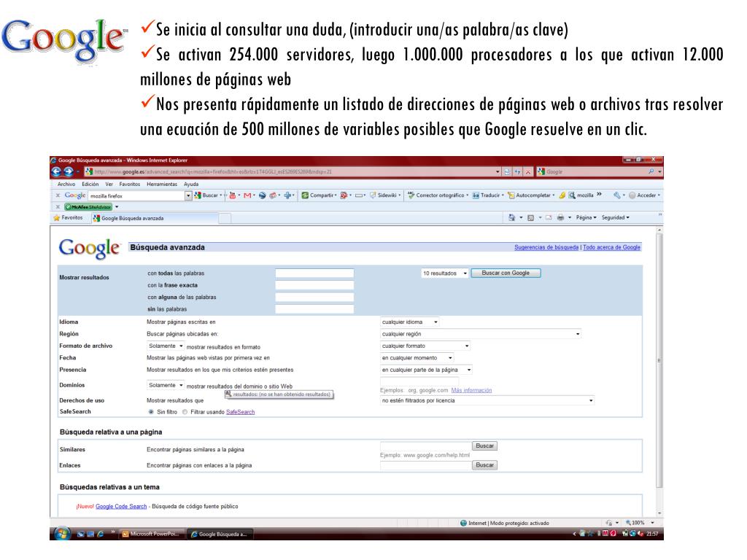Image resolution: width=747 pixels, height=560 pixels.
Task: Click the Autocompletar button
Action: [531, 195]
